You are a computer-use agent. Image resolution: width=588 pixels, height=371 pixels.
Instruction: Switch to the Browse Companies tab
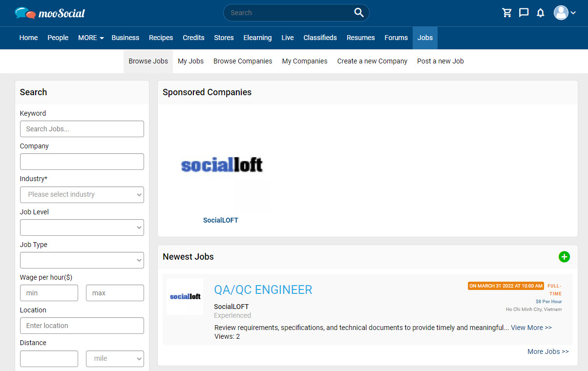tap(243, 61)
